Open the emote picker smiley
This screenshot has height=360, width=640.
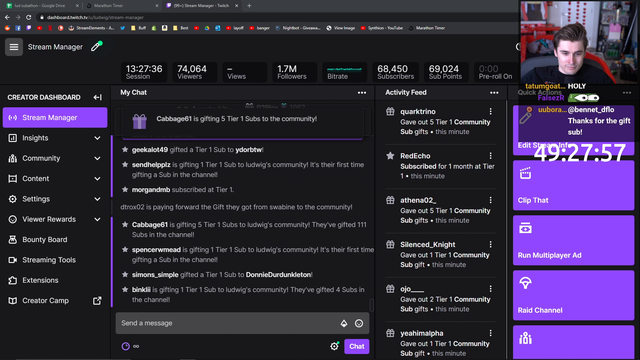(x=359, y=323)
